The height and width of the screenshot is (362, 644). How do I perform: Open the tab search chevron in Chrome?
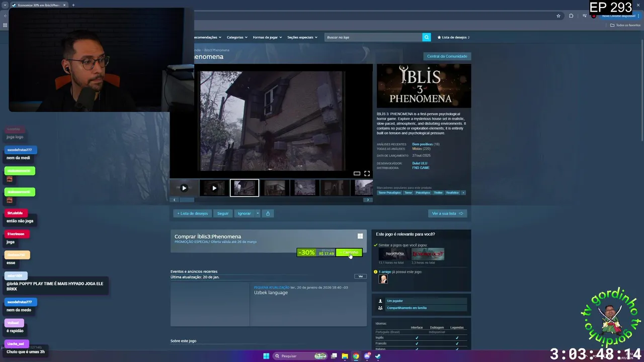5,5
